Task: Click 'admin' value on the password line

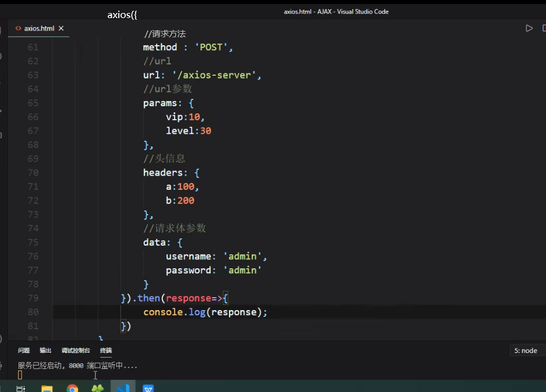Action: click(242, 270)
